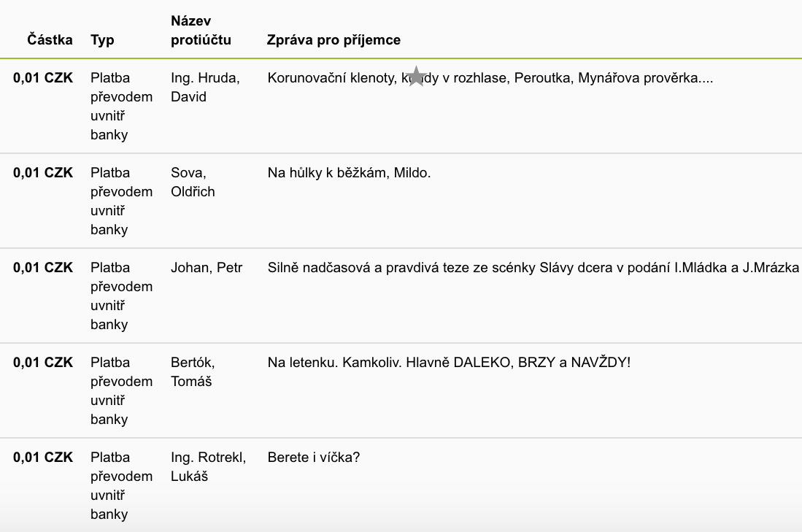The width and height of the screenshot is (802, 532).
Task: Select the Sova, Oldřich counterparty name
Action: (x=193, y=182)
